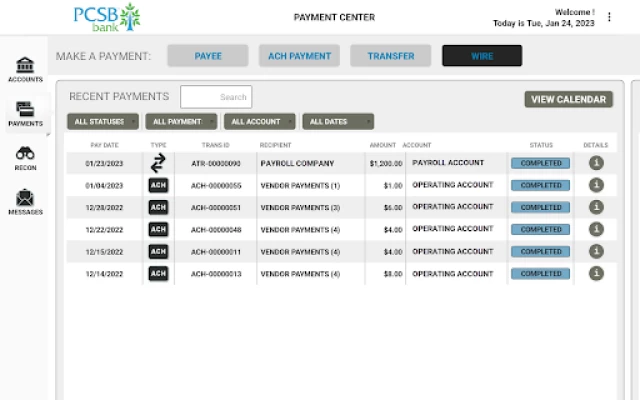Click transfer arrows icon for Payroll Company

point(158,163)
